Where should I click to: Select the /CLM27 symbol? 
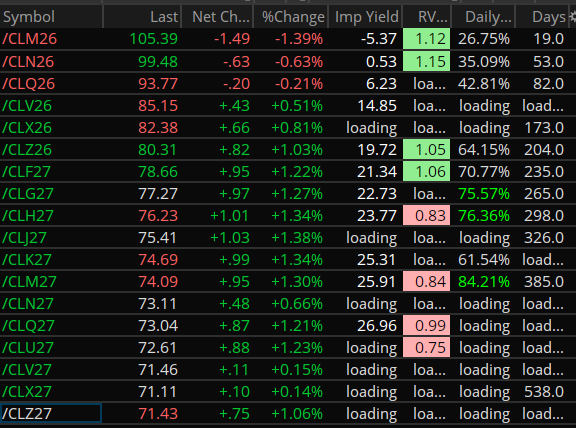[29, 282]
